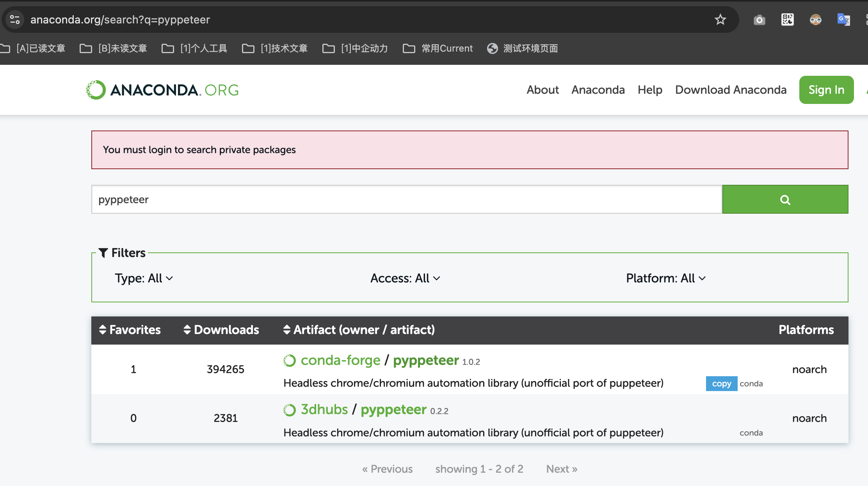868x486 pixels.
Task: Open the conda-forge owner link
Action: (x=340, y=360)
